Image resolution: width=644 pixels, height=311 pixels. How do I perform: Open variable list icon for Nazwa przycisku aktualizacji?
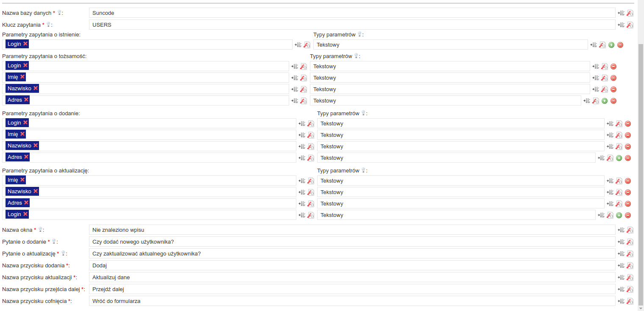click(x=621, y=278)
